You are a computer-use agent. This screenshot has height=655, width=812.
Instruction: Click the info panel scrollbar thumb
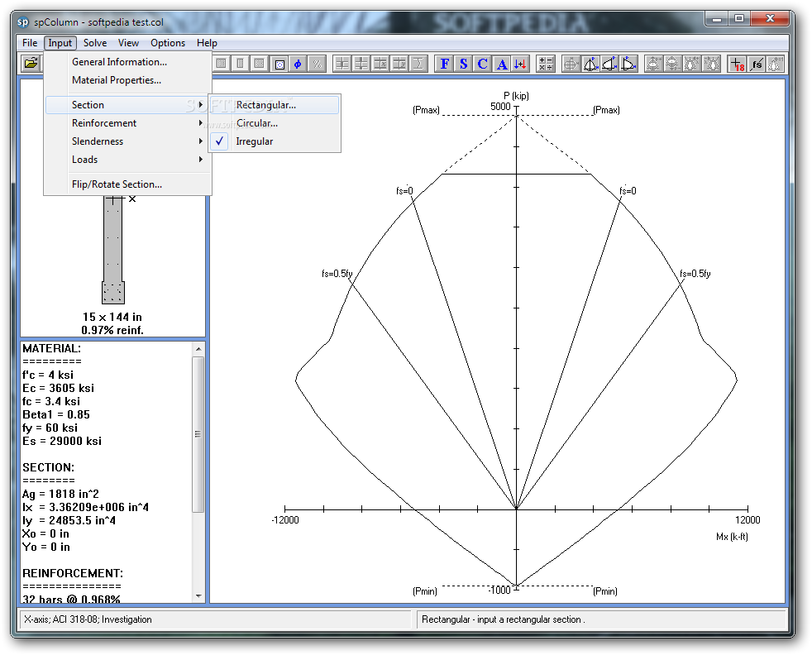click(198, 434)
